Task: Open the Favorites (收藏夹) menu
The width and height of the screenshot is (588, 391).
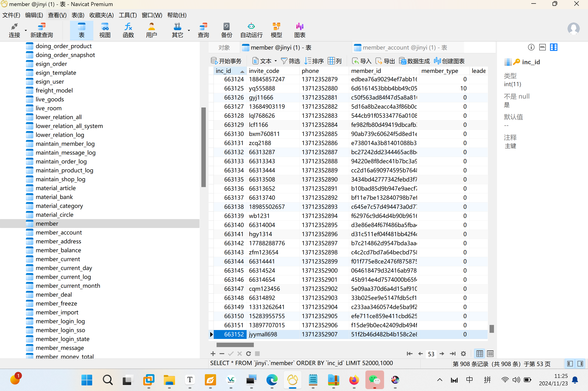Action: [101, 15]
